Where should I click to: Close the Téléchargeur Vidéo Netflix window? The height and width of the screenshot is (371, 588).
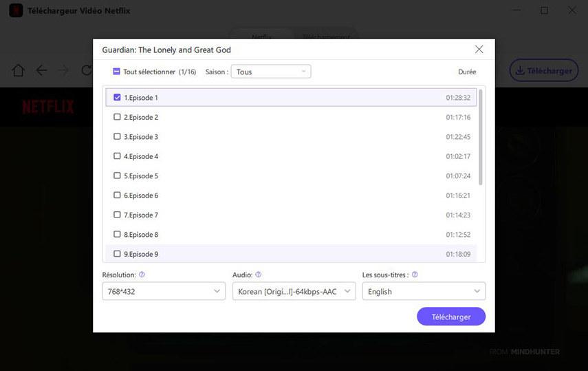pyautogui.click(x=572, y=10)
